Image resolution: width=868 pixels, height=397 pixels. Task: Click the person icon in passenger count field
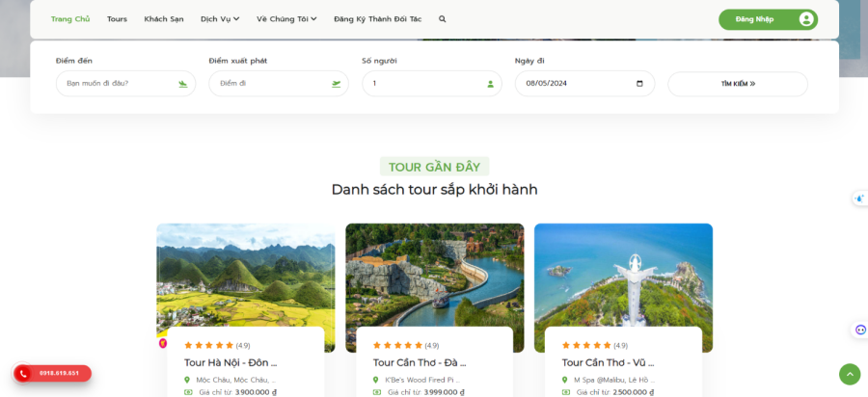tap(491, 84)
